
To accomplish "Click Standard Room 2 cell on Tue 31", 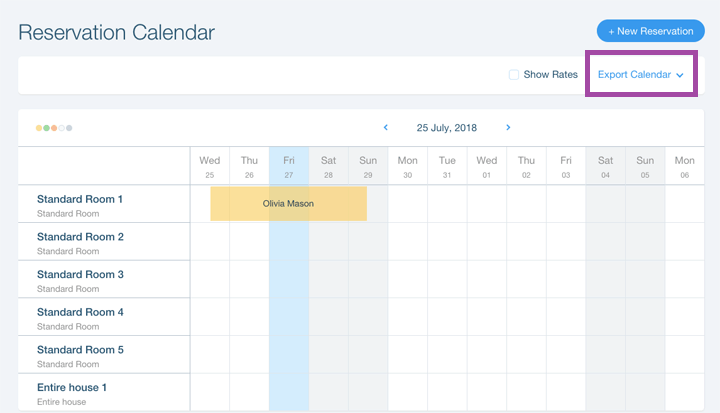I will coord(447,242).
